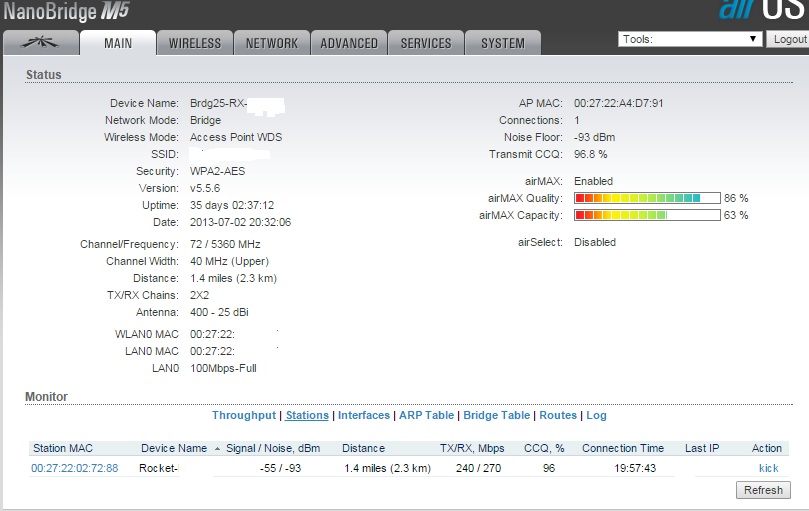The width and height of the screenshot is (809, 511).
Task: Go to the ADVANCED tab
Action: click(349, 43)
